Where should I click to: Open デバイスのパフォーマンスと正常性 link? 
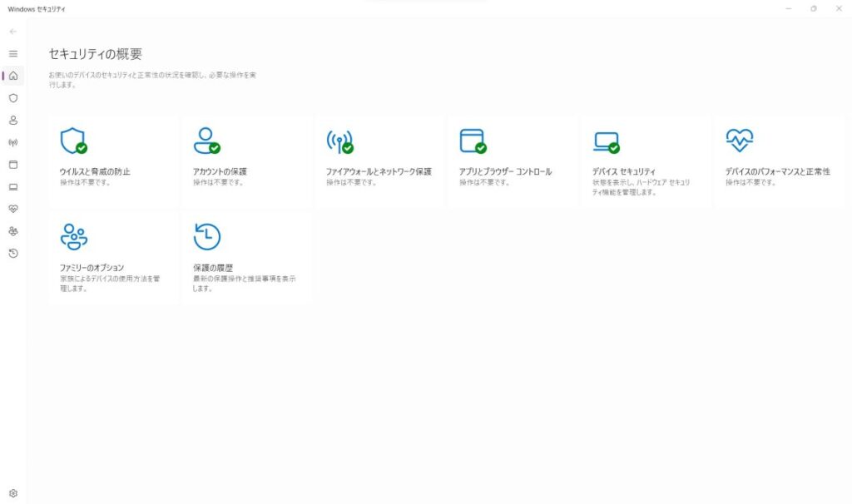pos(778,171)
